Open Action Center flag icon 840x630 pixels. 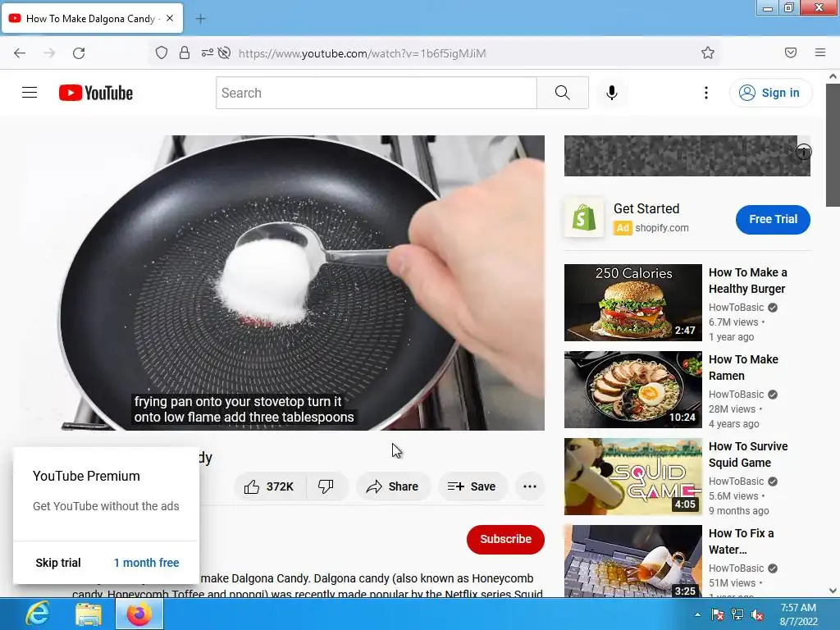point(717,614)
